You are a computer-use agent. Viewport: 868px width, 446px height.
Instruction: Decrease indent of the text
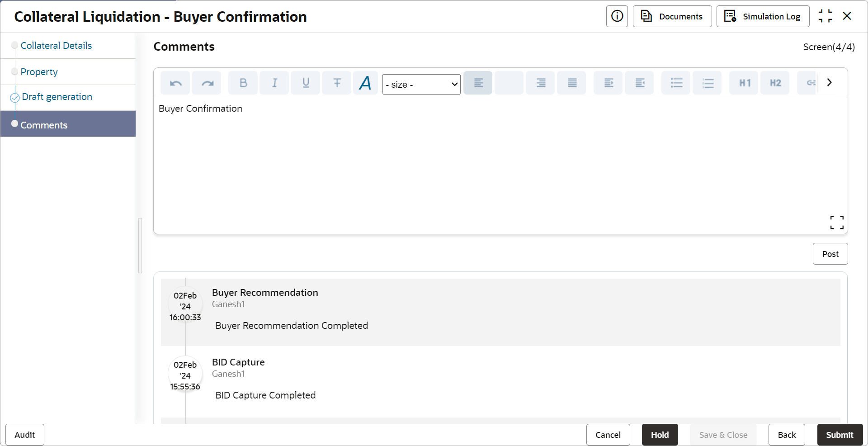click(640, 83)
